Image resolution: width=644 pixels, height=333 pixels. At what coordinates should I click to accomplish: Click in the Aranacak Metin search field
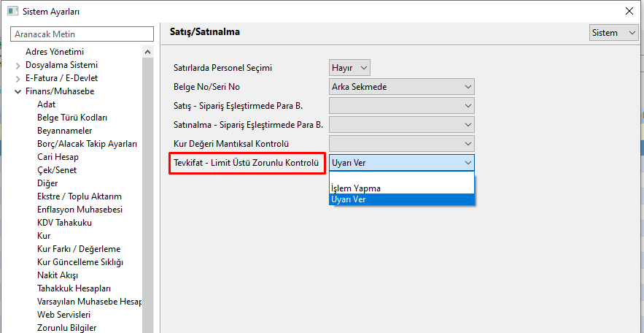click(x=82, y=34)
